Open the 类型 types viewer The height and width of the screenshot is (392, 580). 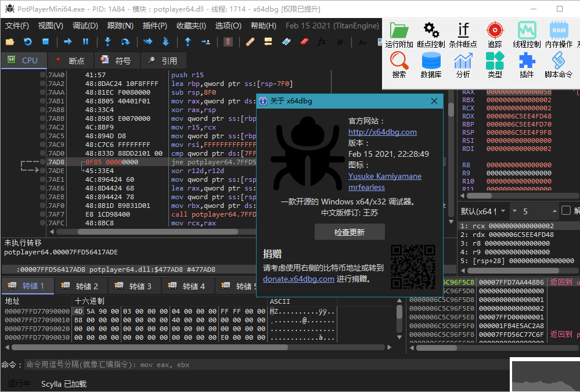tap(495, 65)
